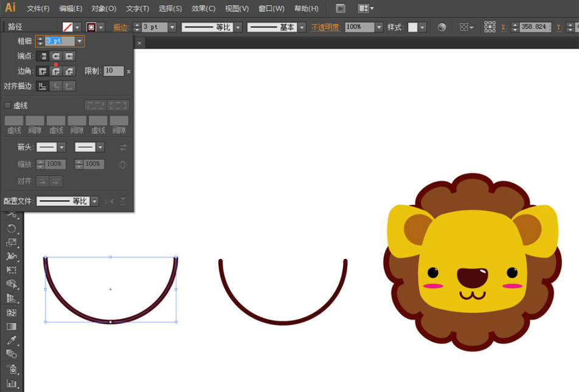Select the Symbol Sprayer tool
Viewport: 579px width, 392px height.
[x=12, y=369]
